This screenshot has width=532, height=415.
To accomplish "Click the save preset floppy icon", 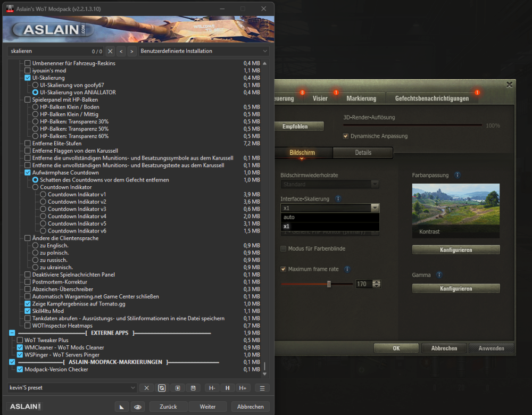I will tap(193, 388).
